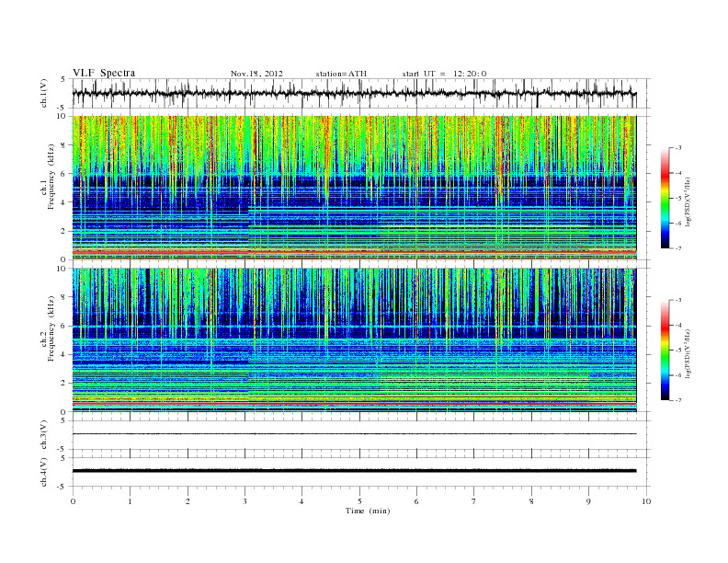Viewport: 728px width, 563px height.
Task: Click the "9" tick on the time axis
Action: pyautogui.click(x=588, y=501)
